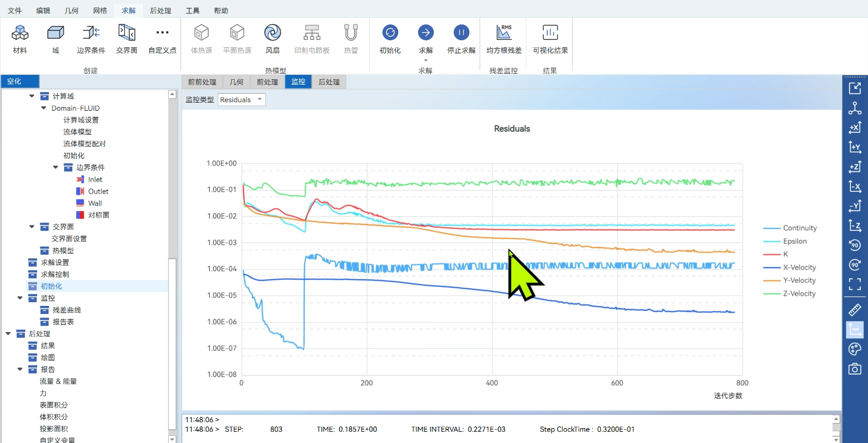Toggle Continuity legend entry
The width and height of the screenshot is (868, 443).
[x=790, y=228]
